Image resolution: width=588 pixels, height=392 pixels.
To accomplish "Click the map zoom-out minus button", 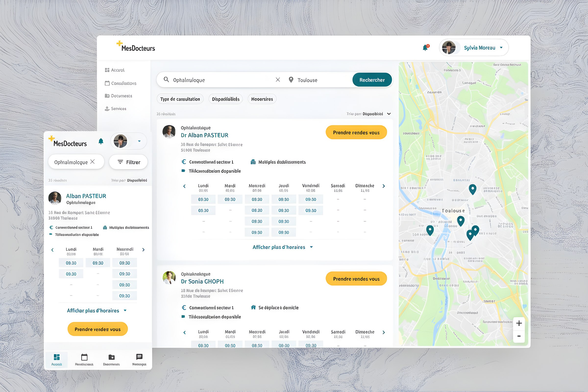I will [519, 336].
